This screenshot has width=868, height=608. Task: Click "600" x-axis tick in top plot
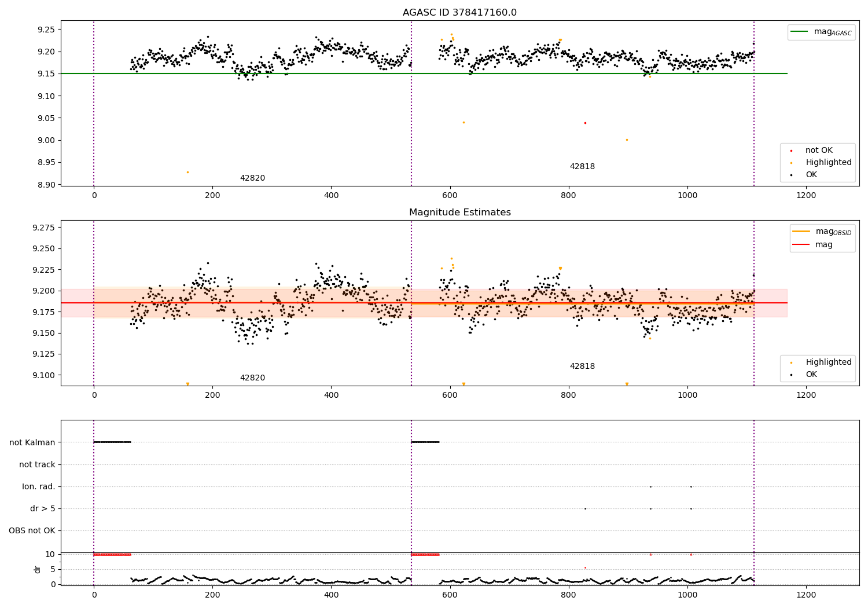pyautogui.click(x=450, y=196)
